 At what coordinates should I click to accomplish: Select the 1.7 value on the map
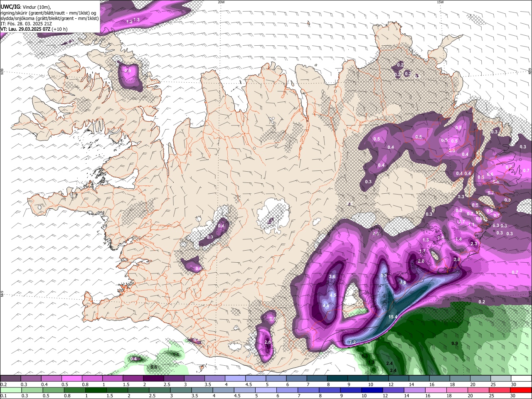click(x=422, y=251)
